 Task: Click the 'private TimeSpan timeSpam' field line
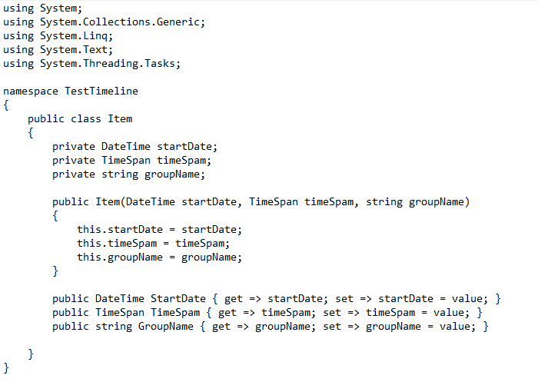coord(131,161)
